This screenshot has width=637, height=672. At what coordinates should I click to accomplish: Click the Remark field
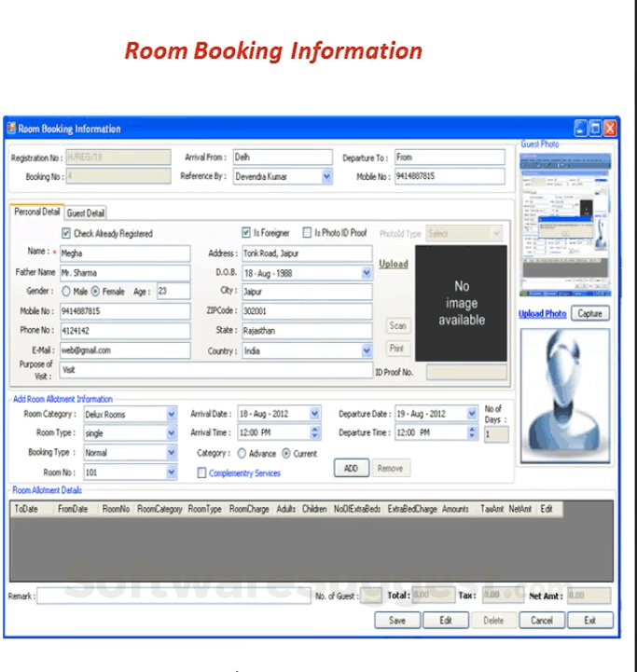pos(173,596)
